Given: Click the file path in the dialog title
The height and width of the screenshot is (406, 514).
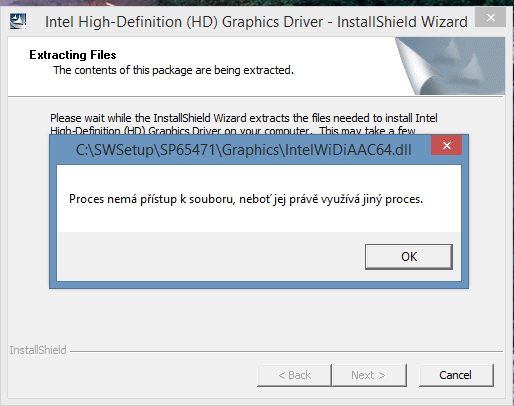Looking at the screenshot, I should tap(244, 150).
